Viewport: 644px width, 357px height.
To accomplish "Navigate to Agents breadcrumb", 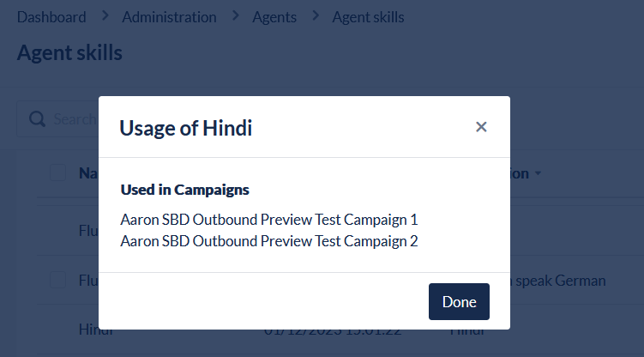I will [274, 17].
